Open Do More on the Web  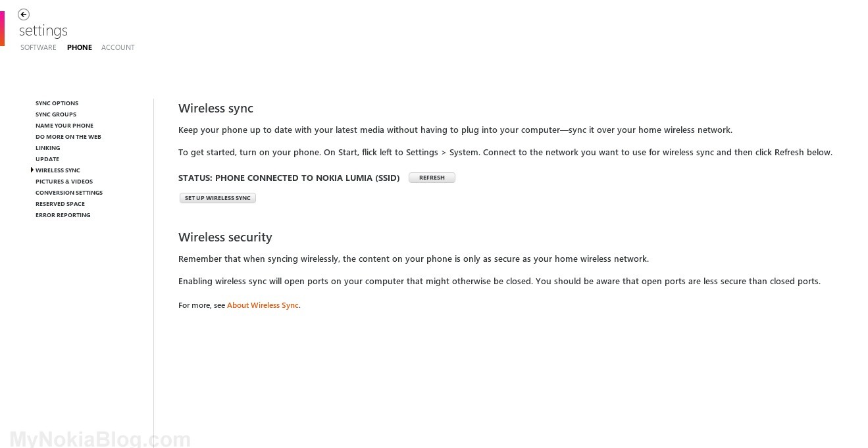pyautogui.click(x=68, y=137)
